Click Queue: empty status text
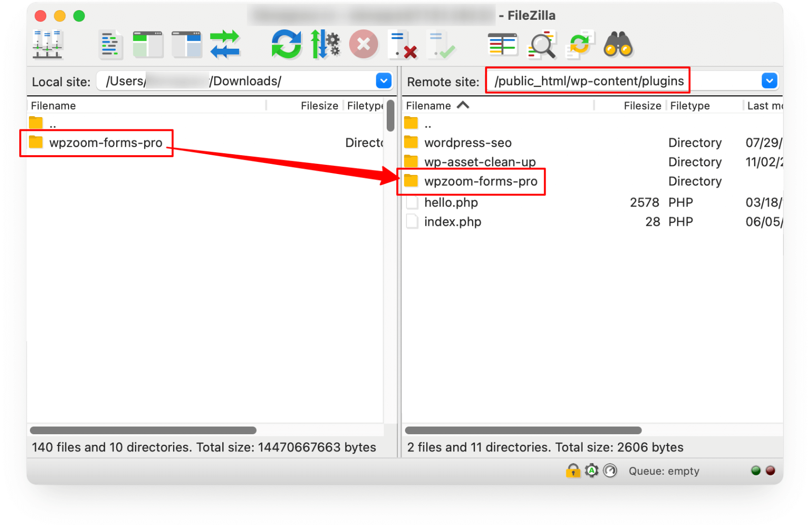 [664, 471]
